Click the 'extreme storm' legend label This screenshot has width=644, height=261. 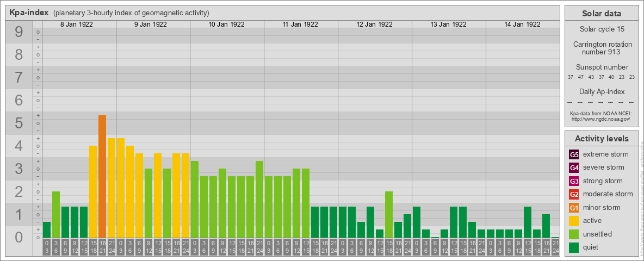(x=606, y=154)
